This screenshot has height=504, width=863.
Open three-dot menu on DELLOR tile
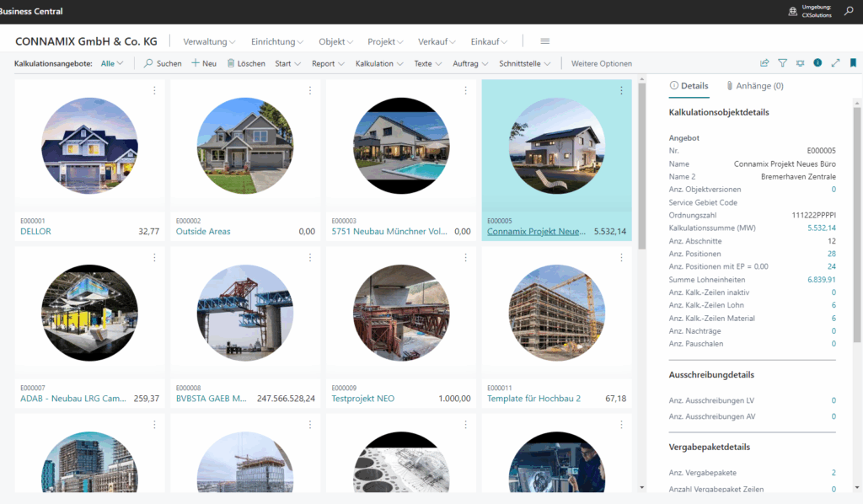click(x=154, y=91)
